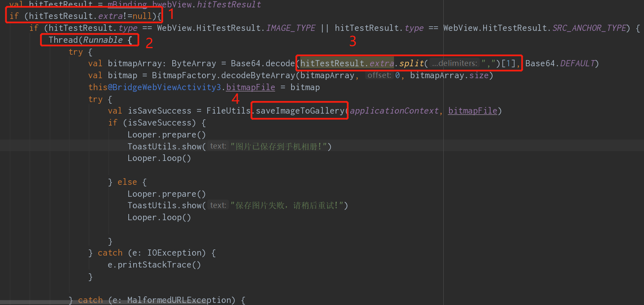Click the underlined bitmapFile property link
This screenshot has width=644, height=305.
pyautogui.click(x=250, y=87)
